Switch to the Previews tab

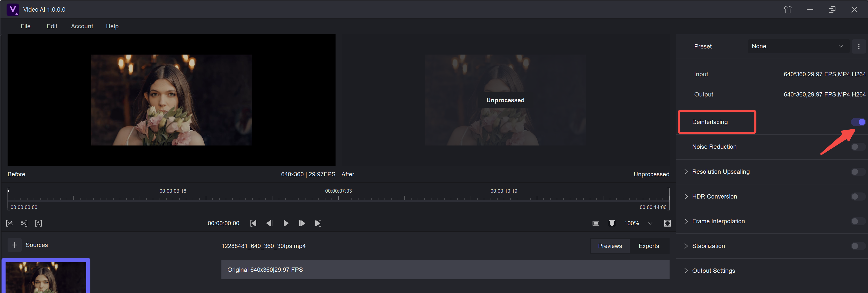point(610,246)
